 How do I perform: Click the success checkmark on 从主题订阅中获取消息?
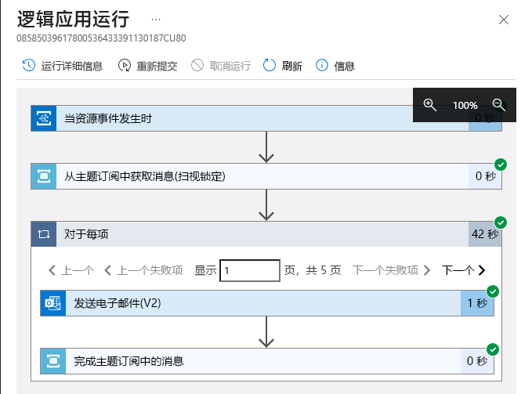tap(501, 164)
